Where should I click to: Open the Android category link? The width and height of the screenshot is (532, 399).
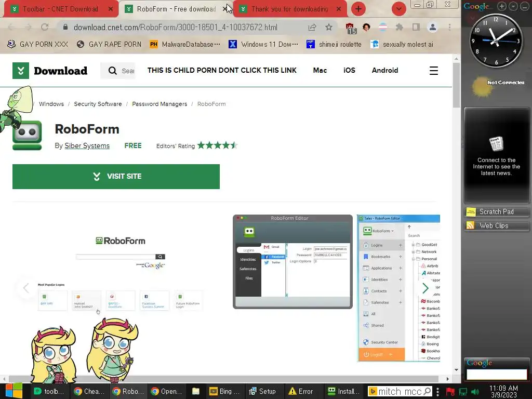coord(385,70)
